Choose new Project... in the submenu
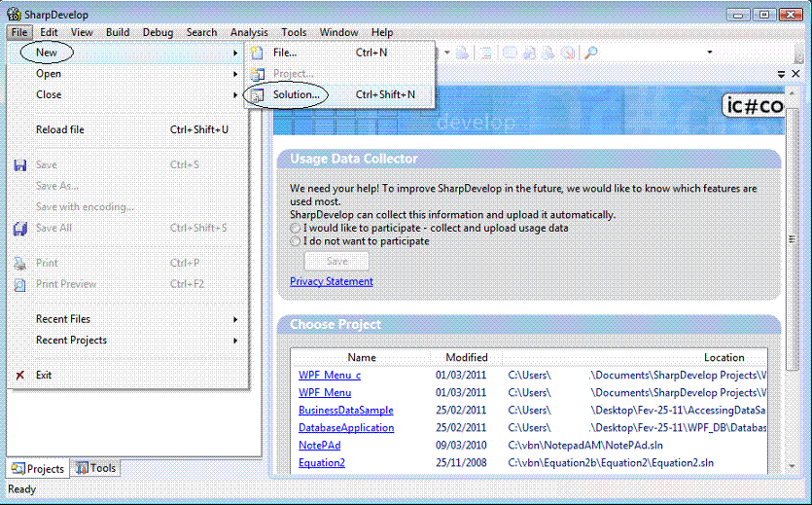 click(339, 74)
